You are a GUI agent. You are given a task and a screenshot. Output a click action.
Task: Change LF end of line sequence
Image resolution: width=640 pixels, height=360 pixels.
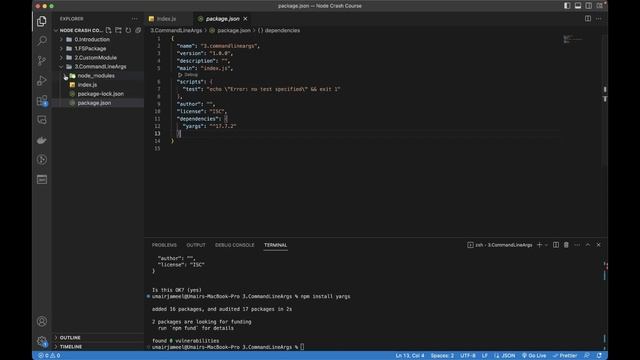[x=484, y=356]
